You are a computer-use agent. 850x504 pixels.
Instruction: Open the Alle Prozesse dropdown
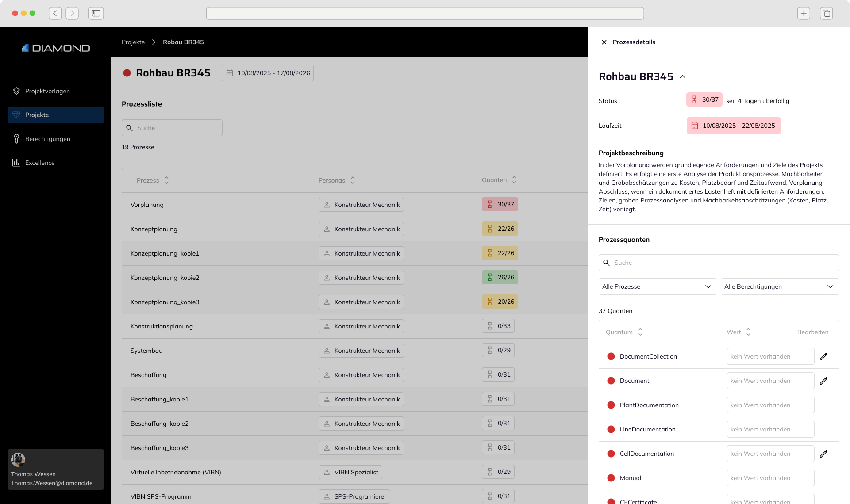[658, 286]
